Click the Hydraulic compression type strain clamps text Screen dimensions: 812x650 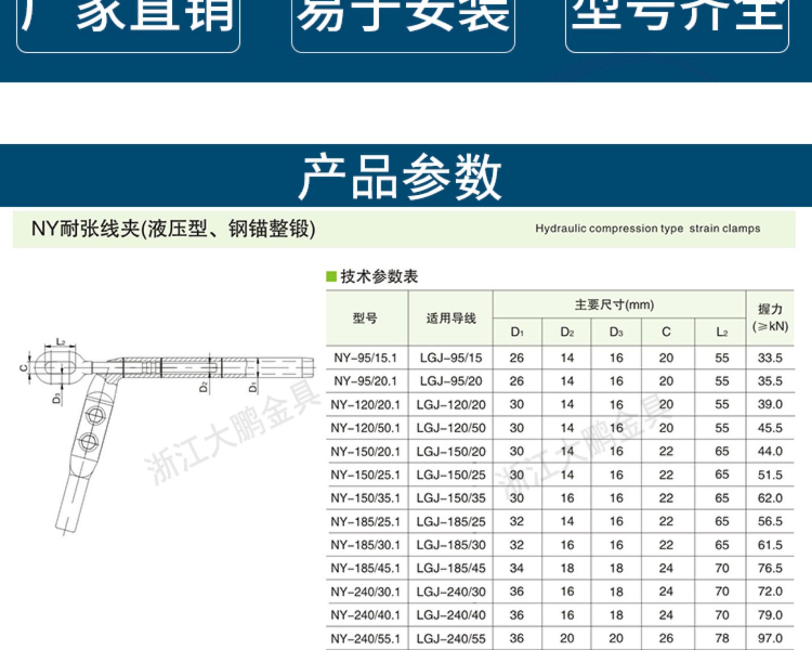tap(647, 229)
